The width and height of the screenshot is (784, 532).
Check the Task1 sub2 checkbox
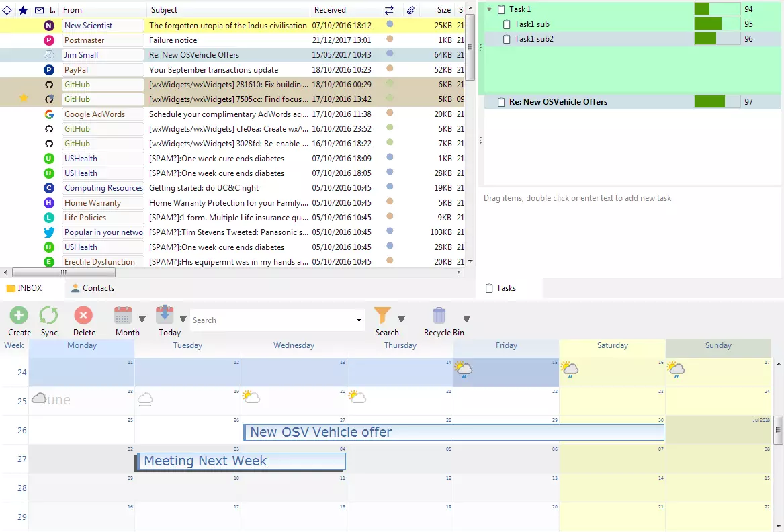[507, 39]
